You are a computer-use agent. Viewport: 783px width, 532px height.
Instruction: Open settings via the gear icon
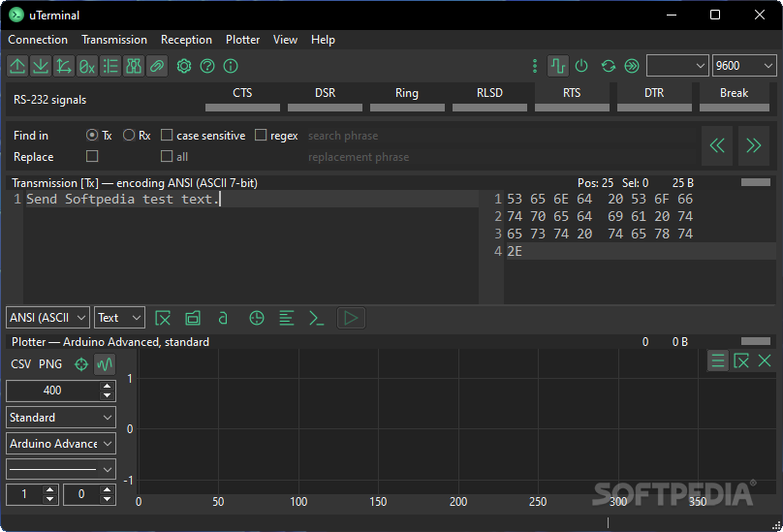[x=184, y=66]
